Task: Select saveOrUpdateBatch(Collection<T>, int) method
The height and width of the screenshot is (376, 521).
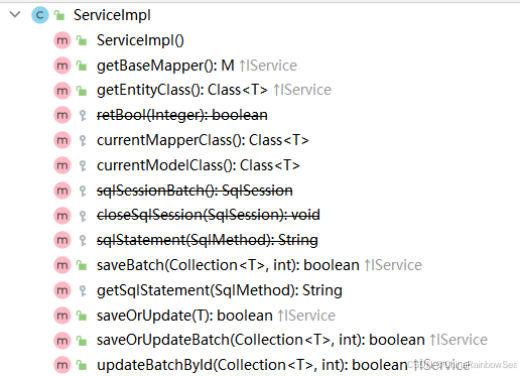Action: [261, 340]
